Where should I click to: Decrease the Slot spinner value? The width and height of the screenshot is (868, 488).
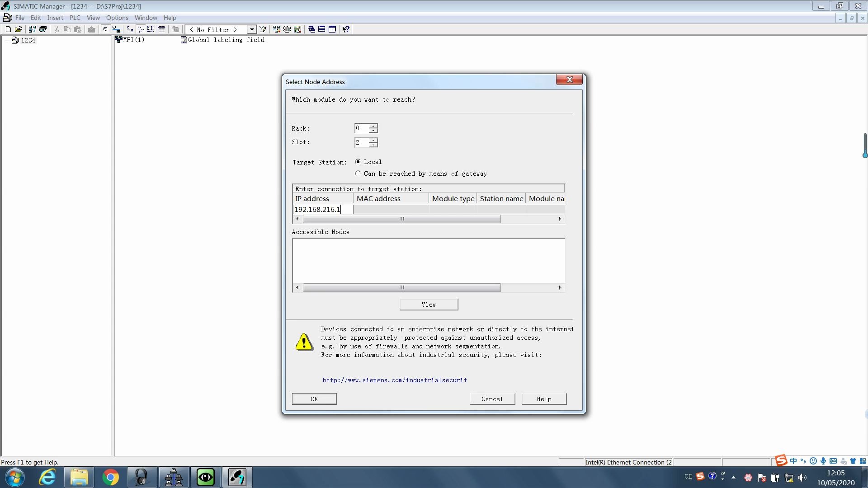point(373,145)
